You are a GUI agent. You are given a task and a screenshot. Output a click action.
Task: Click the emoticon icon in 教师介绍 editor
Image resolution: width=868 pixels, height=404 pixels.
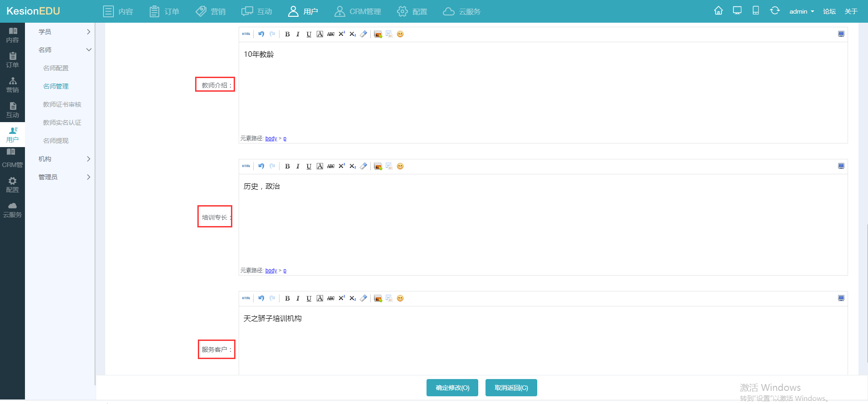tap(400, 34)
